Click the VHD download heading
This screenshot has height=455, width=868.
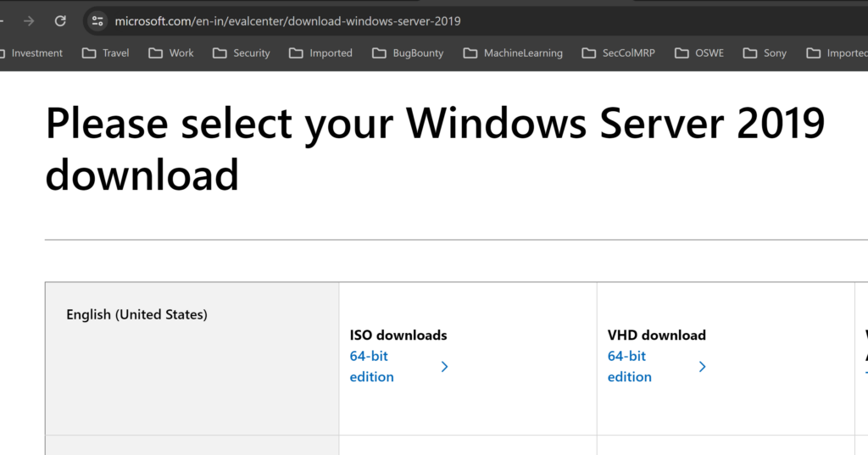[657, 335]
